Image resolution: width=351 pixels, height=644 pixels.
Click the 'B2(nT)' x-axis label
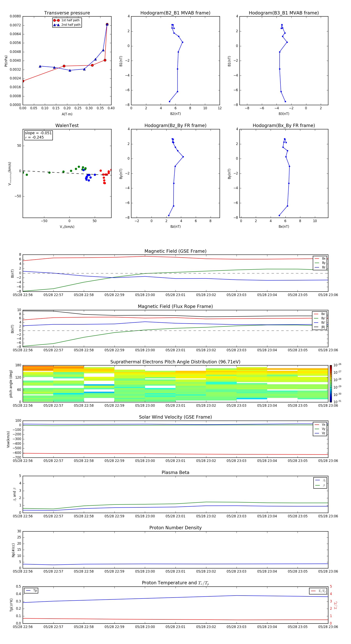pyautogui.click(x=175, y=114)
